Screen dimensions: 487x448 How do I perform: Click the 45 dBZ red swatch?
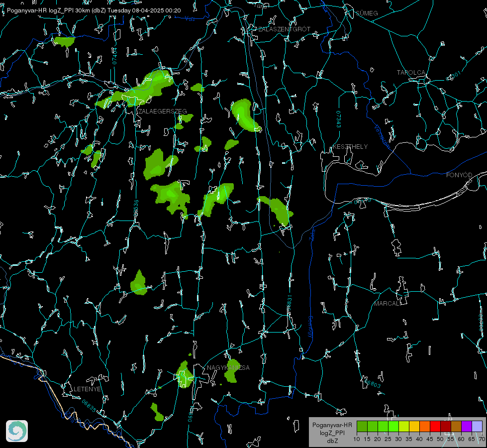pyautogui.click(x=435, y=426)
